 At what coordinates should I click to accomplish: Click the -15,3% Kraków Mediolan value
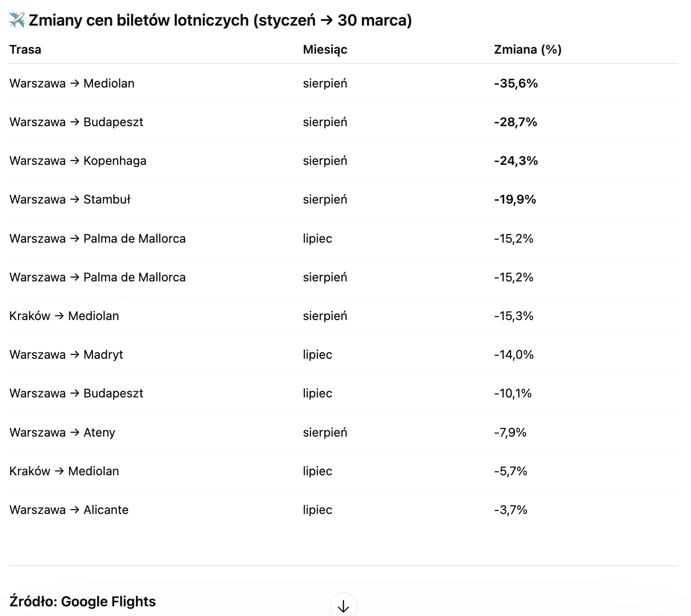coord(513,316)
